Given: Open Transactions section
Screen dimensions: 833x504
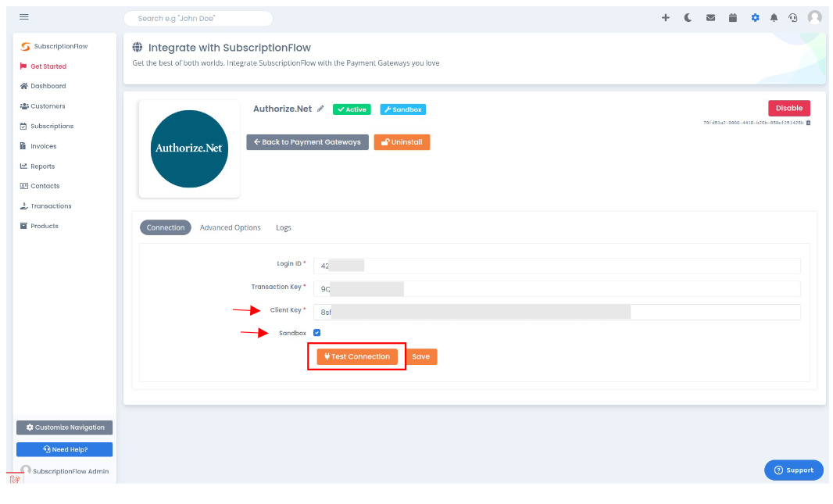Looking at the screenshot, I should [x=45, y=206].
